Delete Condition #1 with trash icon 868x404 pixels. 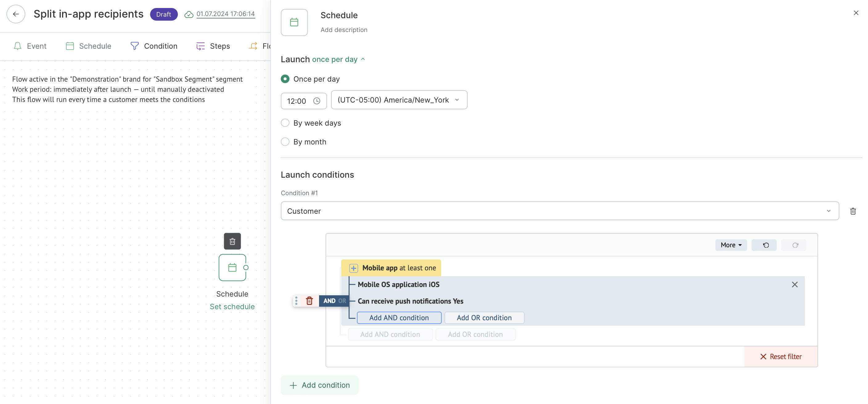tap(853, 211)
